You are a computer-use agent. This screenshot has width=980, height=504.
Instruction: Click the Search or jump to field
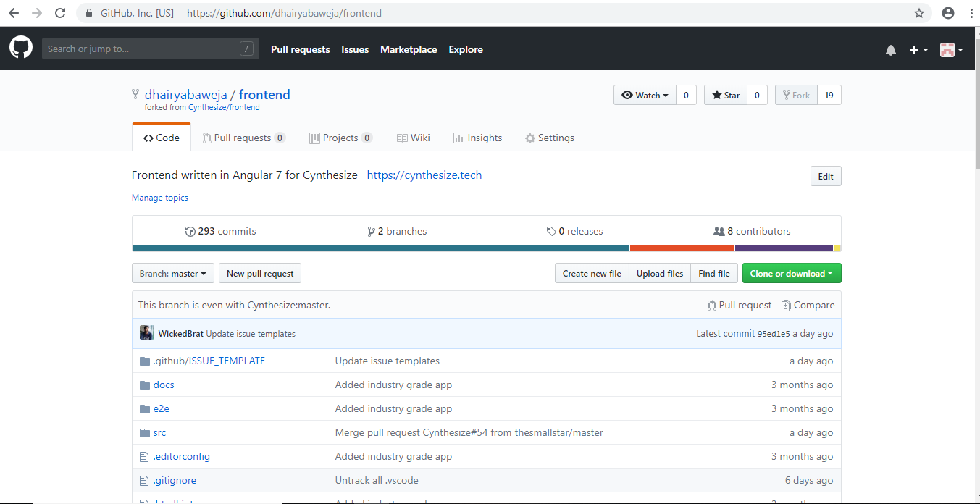(x=151, y=49)
